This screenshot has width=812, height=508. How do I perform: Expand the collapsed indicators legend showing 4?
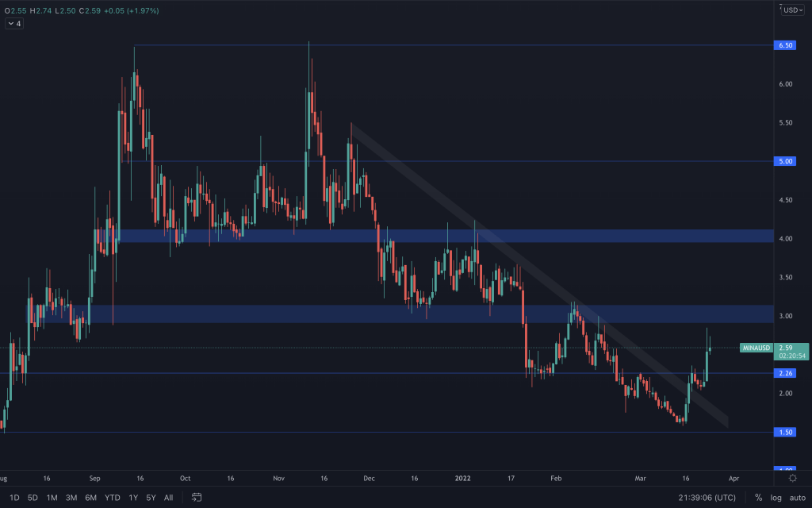14,24
